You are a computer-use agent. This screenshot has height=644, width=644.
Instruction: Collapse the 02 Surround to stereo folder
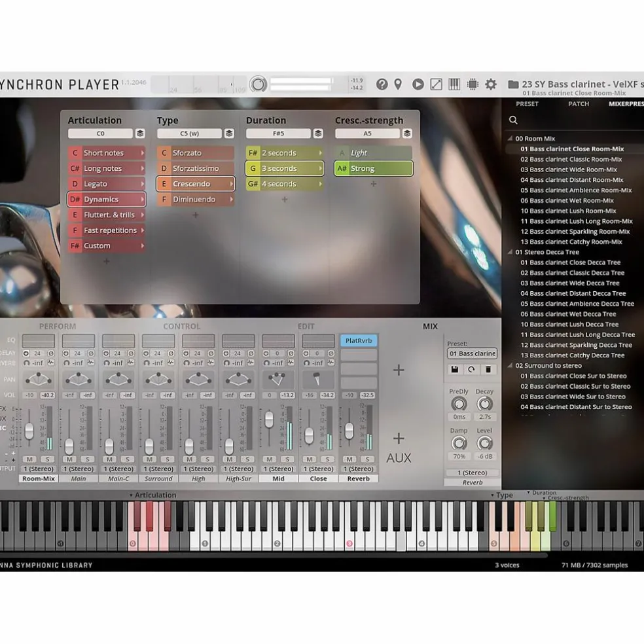510,365
